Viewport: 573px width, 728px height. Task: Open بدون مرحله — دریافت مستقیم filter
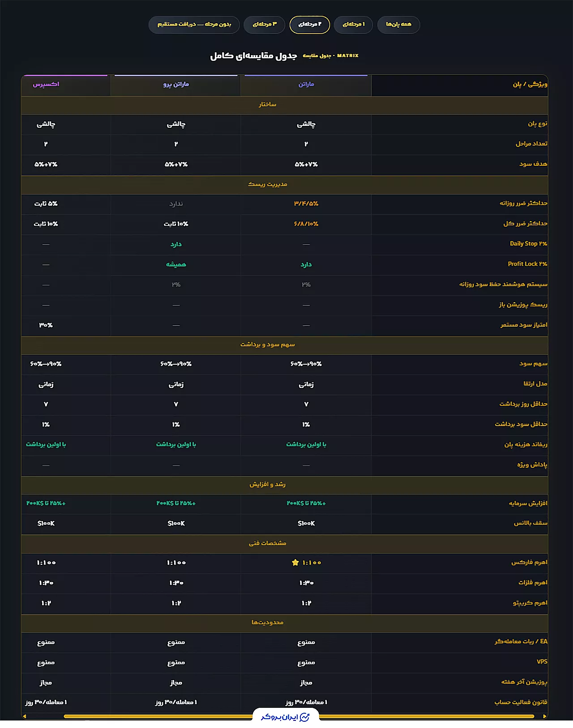pos(194,24)
